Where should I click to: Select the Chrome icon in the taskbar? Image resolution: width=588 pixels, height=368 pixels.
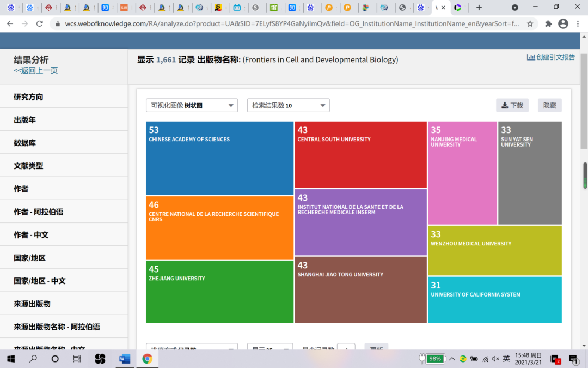click(147, 359)
